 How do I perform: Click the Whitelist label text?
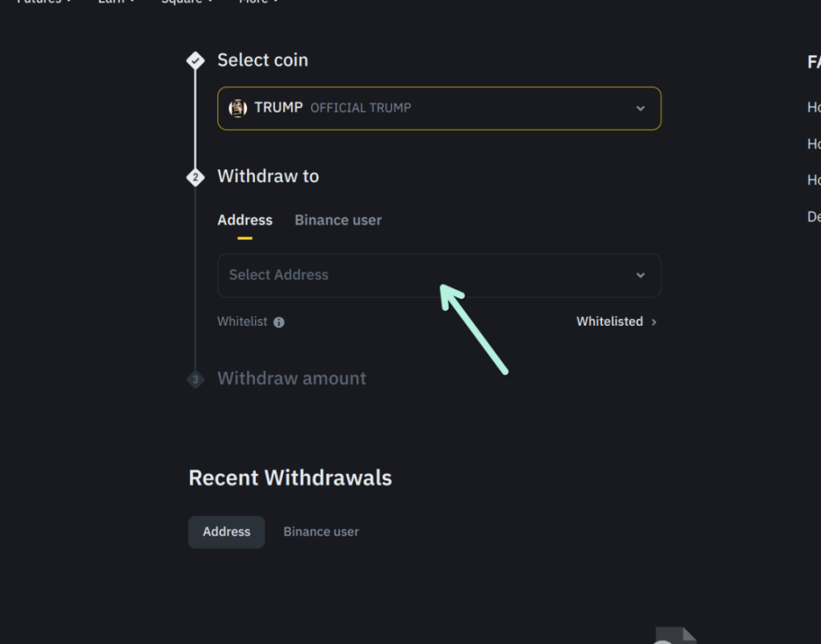[x=242, y=322]
